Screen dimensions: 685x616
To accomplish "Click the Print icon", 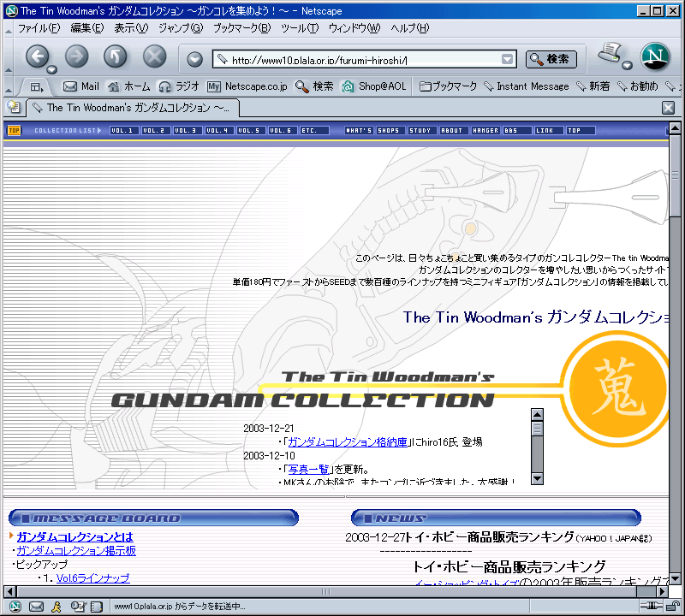I will [x=610, y=53].
